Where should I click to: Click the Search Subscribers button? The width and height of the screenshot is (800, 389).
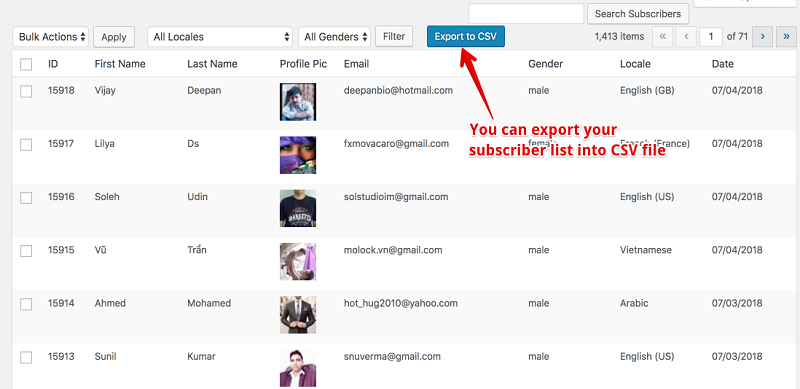638,14
